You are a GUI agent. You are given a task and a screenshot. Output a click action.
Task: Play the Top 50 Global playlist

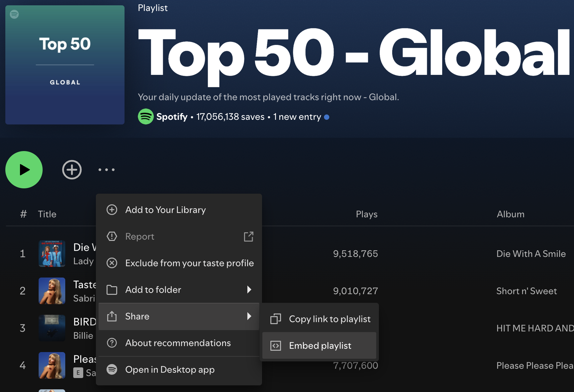24,170
